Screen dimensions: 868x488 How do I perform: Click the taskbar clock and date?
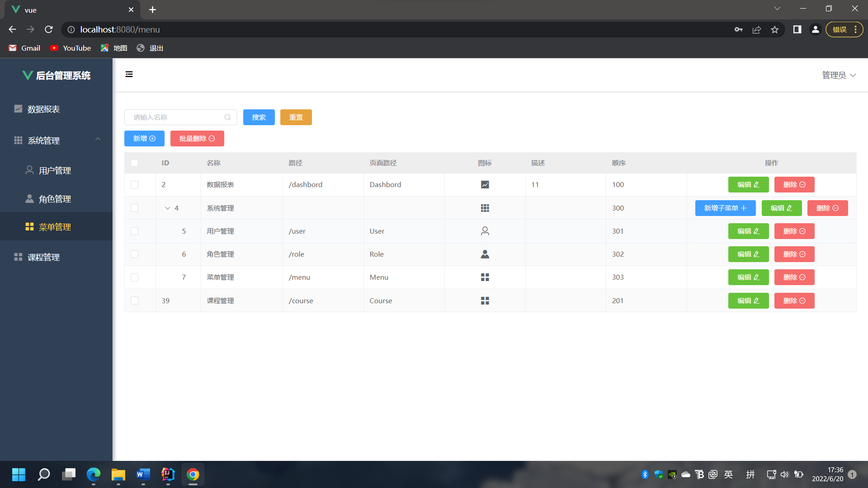point(827,474)
